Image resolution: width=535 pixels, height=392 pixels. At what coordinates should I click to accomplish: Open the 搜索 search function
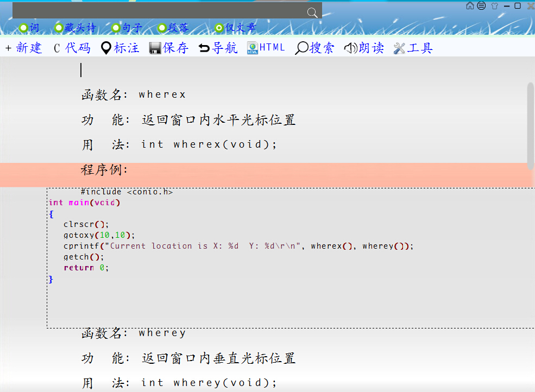(322, 48)
